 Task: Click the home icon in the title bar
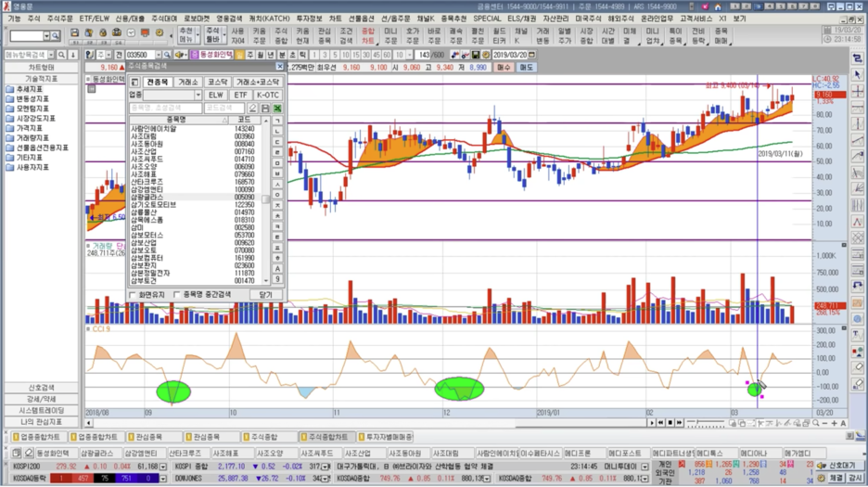(x=718, y=6)
